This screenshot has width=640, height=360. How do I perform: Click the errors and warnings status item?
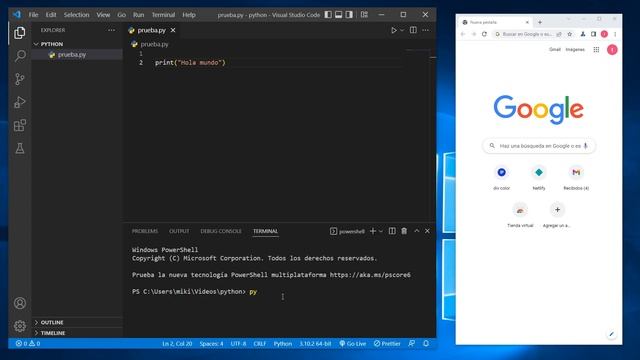pos(28,344)
